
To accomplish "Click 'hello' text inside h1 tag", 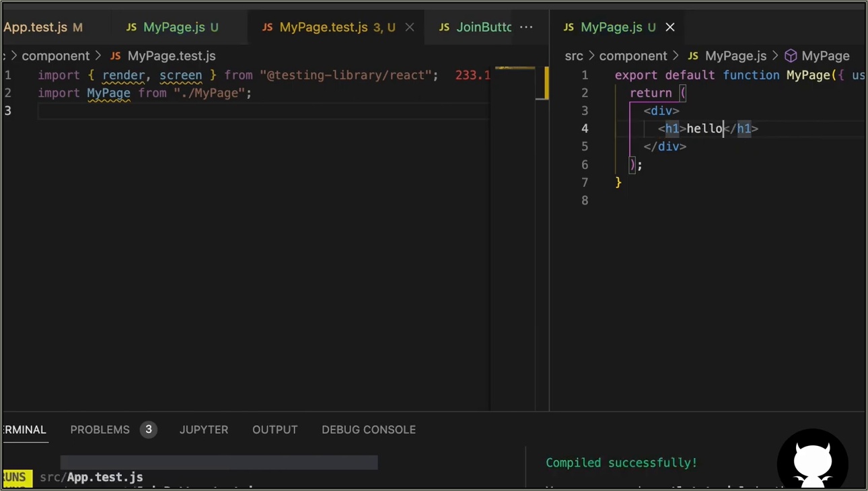I will (704, 128).
